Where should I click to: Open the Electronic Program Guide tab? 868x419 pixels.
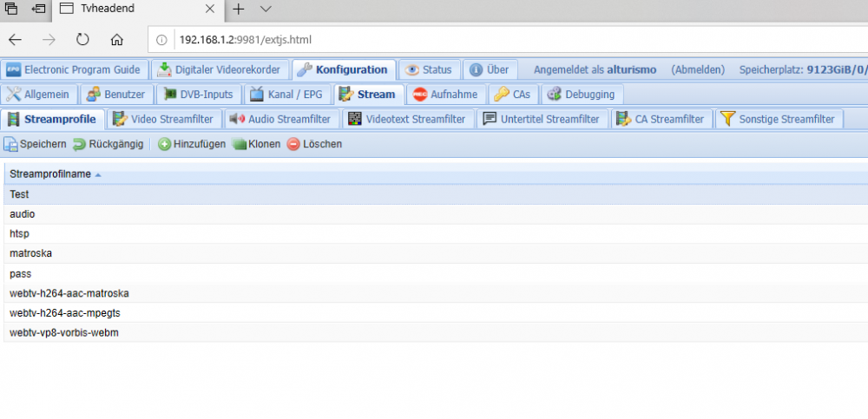point(74,69)
